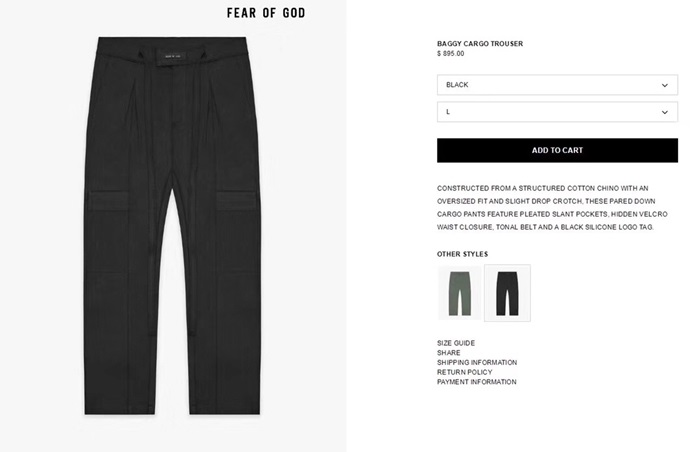
Task: Open the Return Policy link
Action: [x=465, y=372]
